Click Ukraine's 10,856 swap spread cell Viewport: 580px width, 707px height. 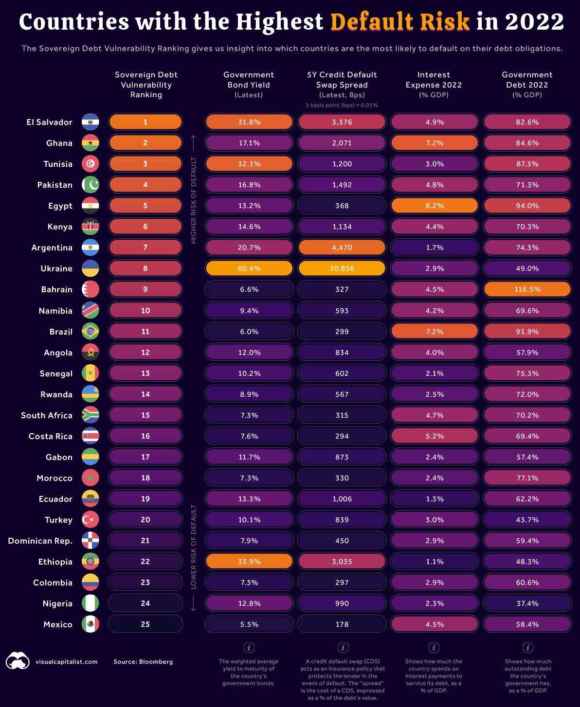click(342, 268)
